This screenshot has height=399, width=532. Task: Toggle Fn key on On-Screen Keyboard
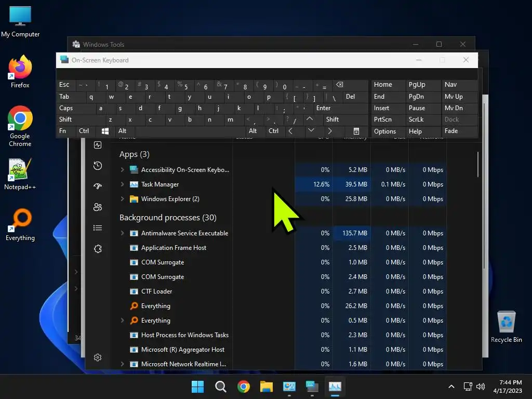66,131
